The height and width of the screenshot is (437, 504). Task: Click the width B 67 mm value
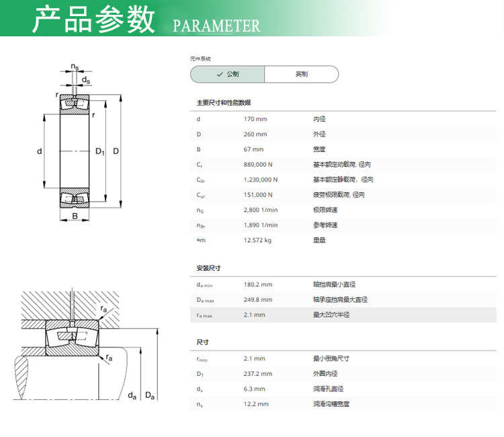(253, 149)
